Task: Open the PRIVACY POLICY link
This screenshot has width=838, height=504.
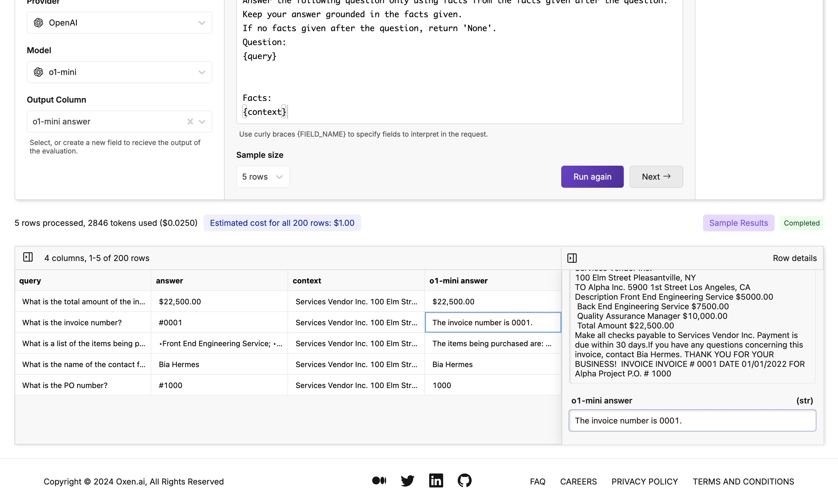Action: 645,482
